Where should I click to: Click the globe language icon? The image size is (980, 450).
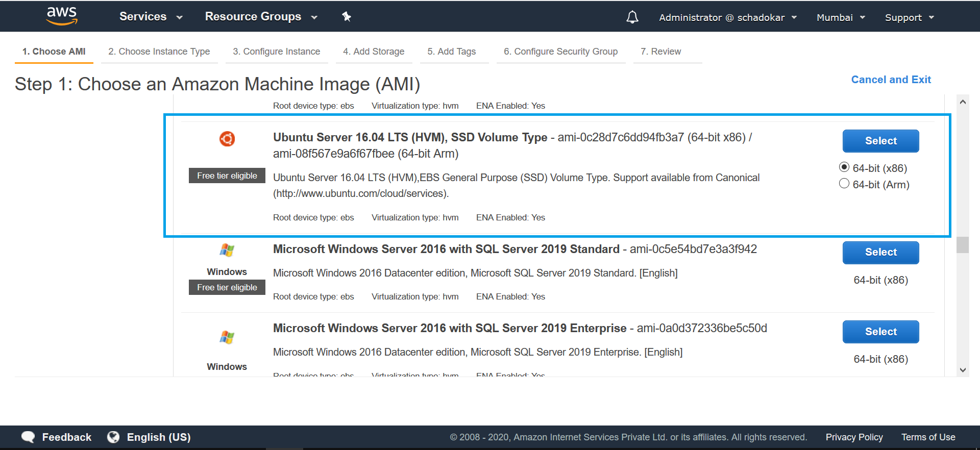tap(113, 437)
